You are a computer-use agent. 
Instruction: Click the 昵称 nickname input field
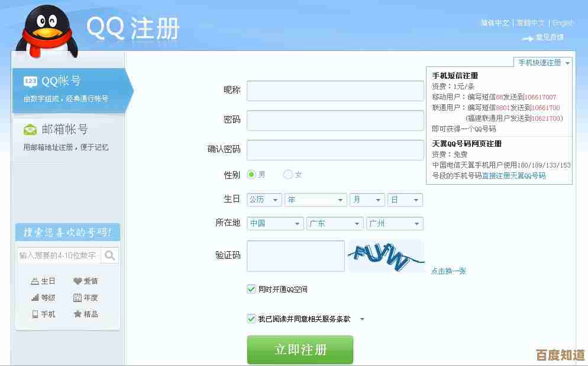click(x=335, y=91)
